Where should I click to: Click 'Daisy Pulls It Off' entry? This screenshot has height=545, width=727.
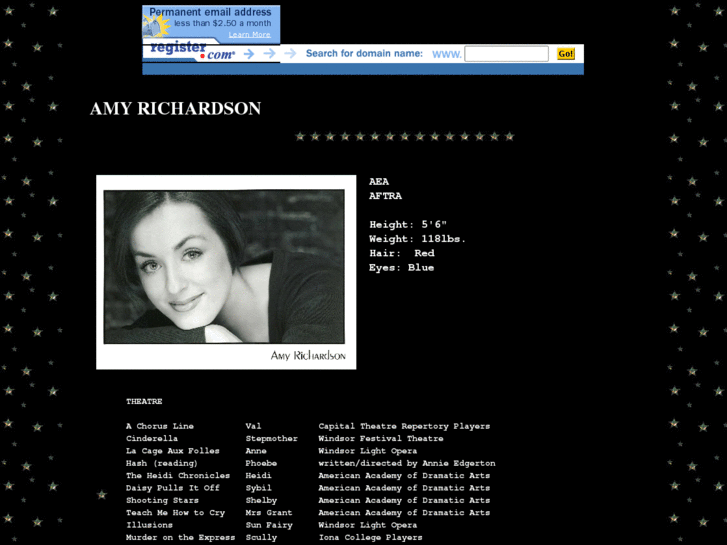pos(173,488)
